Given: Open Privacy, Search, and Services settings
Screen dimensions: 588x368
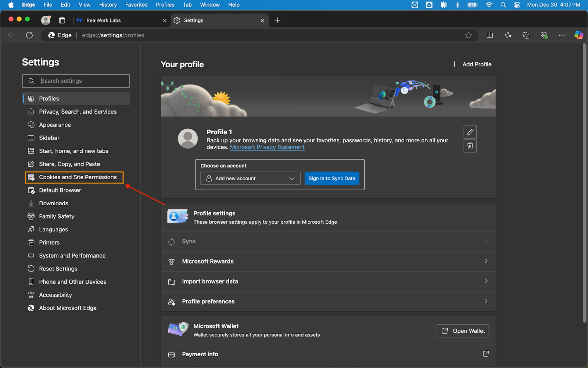Looking at the screenshot, I should pos(76,112).
